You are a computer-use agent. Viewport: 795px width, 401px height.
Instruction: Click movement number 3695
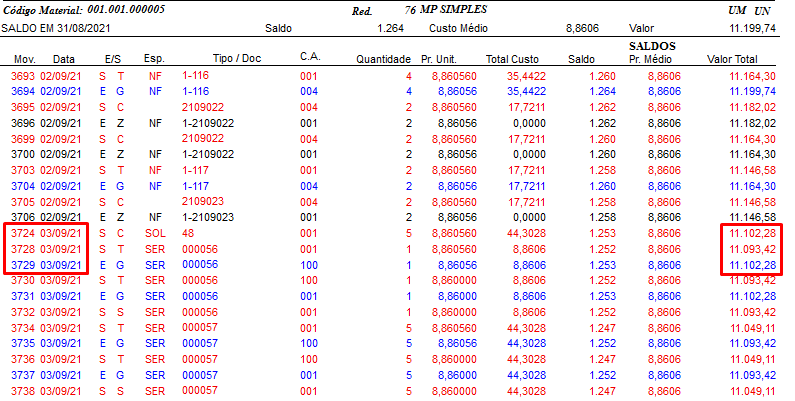click(x=23, y=107)
